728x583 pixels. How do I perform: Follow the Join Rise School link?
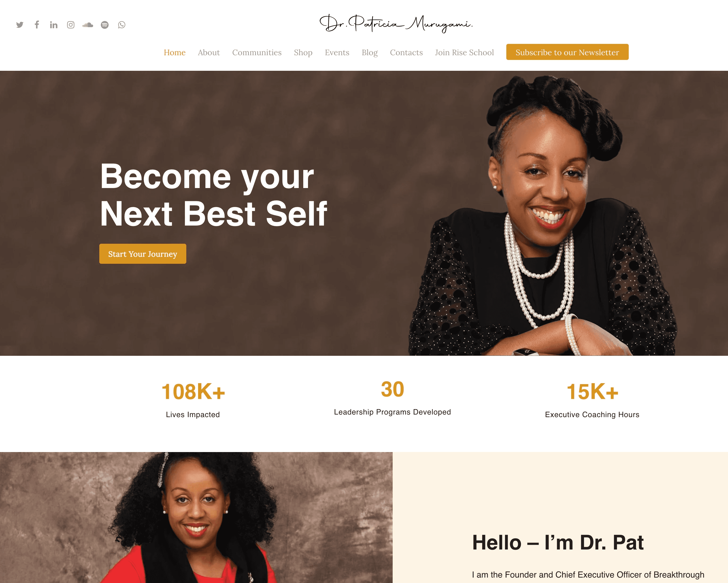[464, 52]
